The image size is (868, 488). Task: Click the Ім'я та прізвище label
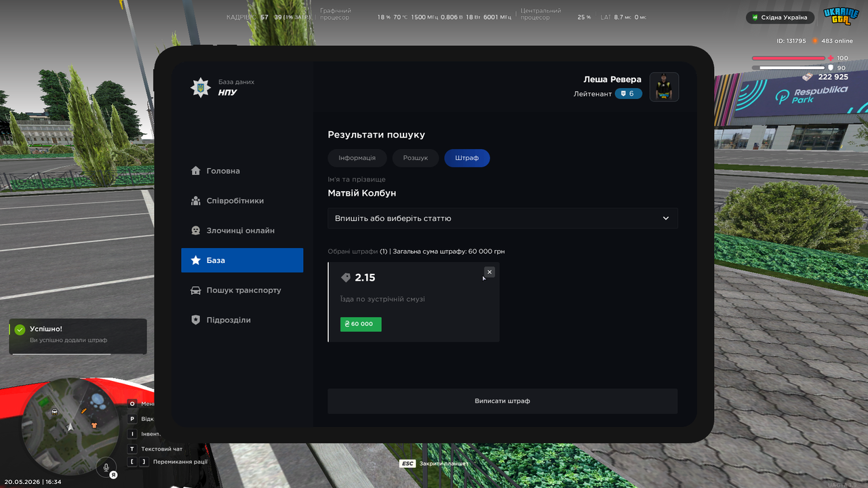(357, 180)
